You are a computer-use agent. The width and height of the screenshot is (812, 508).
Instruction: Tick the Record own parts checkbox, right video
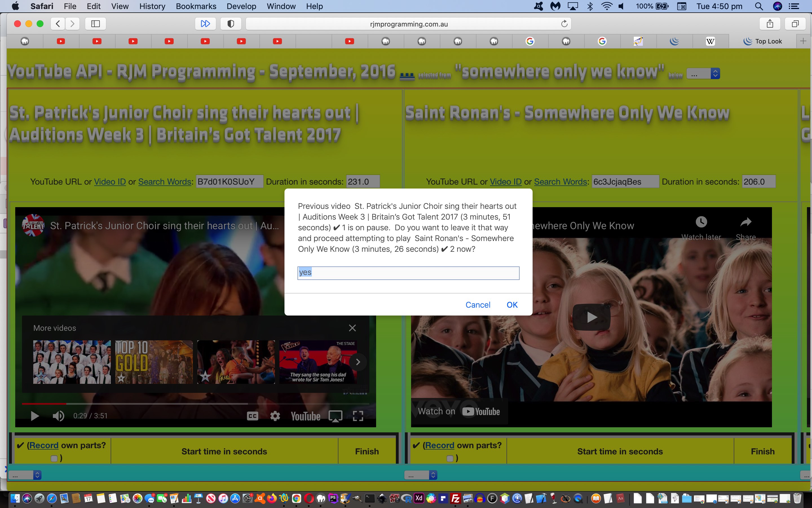(450, 459)
